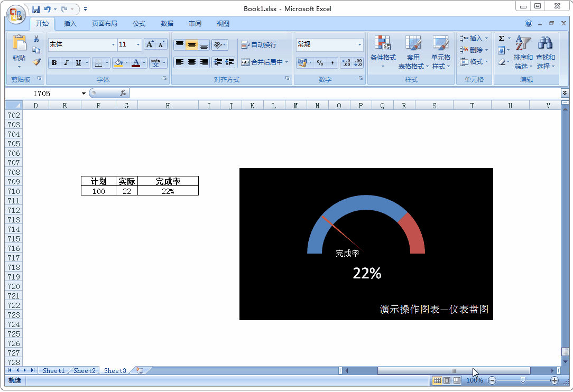Set top vertical alignment
The height and width of the screenshot is (392, 573).
point(179,44)
